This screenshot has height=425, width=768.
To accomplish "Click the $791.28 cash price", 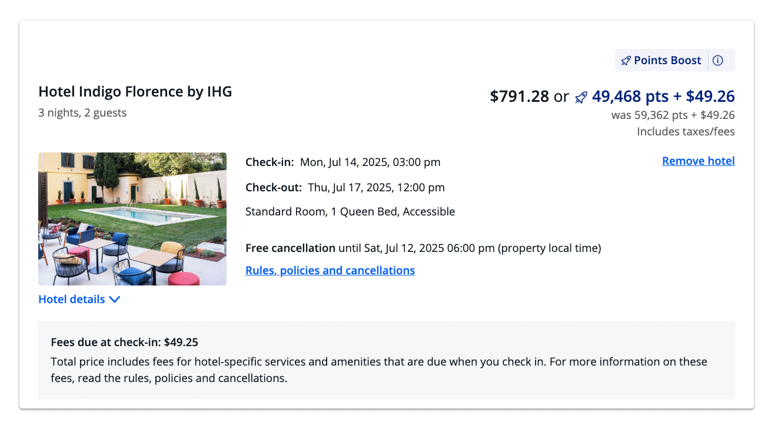I will (519, 96).
